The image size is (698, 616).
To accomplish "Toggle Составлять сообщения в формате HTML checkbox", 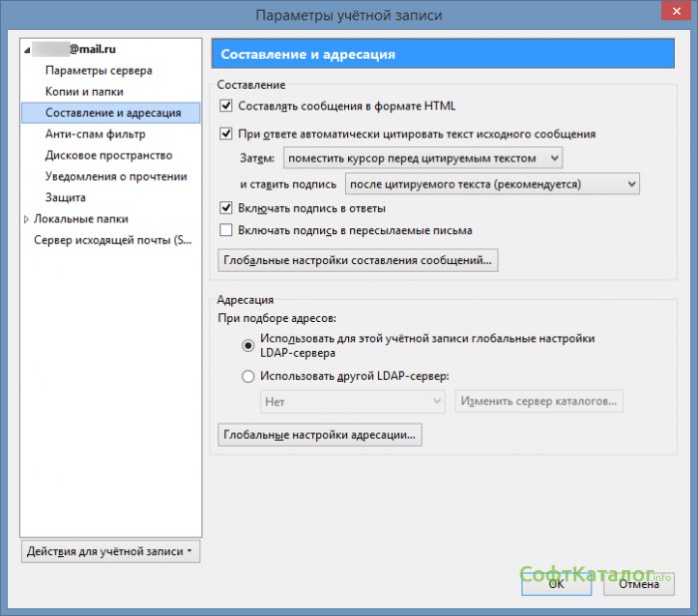I will coord(226,106).
